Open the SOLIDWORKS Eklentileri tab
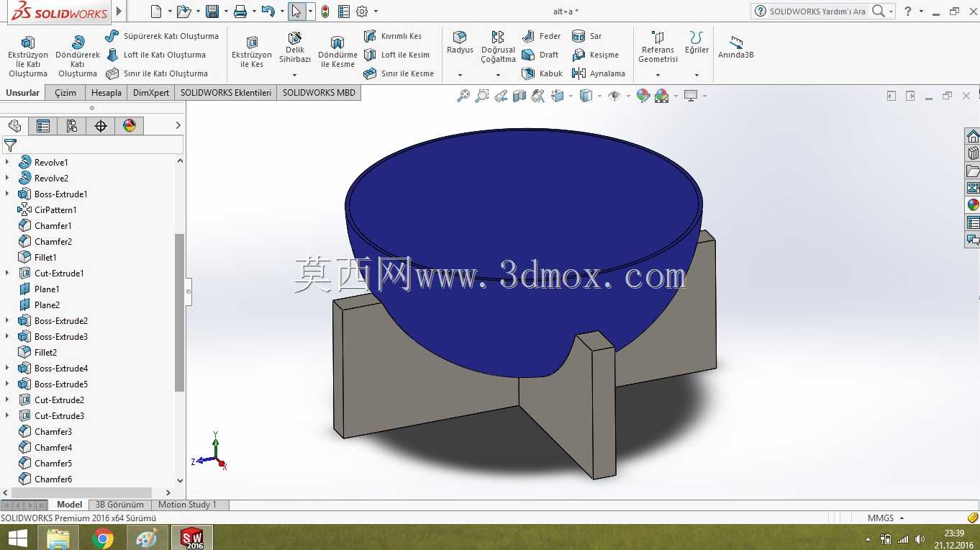 click(x=226, y=93)
